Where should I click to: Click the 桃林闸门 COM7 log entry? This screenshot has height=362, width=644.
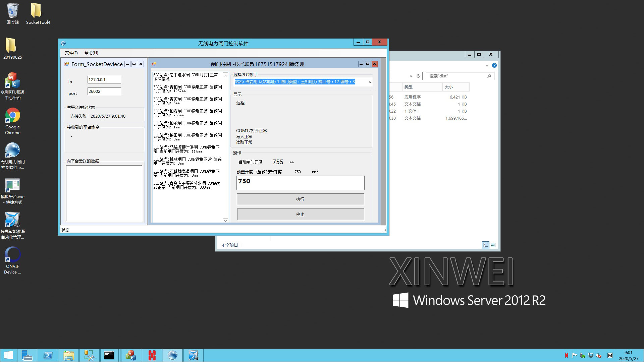pyautogui.click(x=187, y=161)
